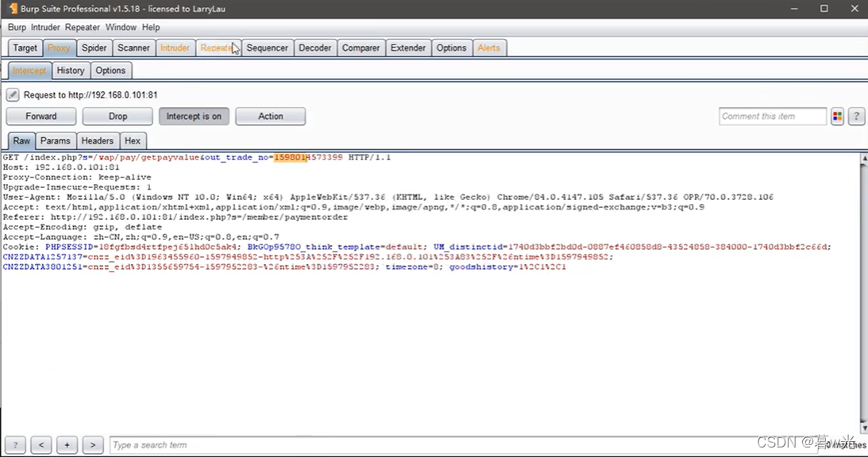Screen dimensions: 868x457
Task: Click the PHPSESSID cookie value
Action: coord(169,248)
